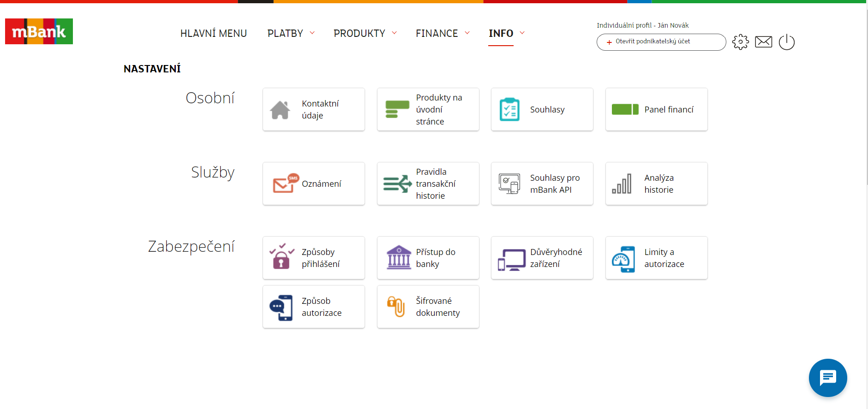Open the Panel financí tile

coord(656,110)
